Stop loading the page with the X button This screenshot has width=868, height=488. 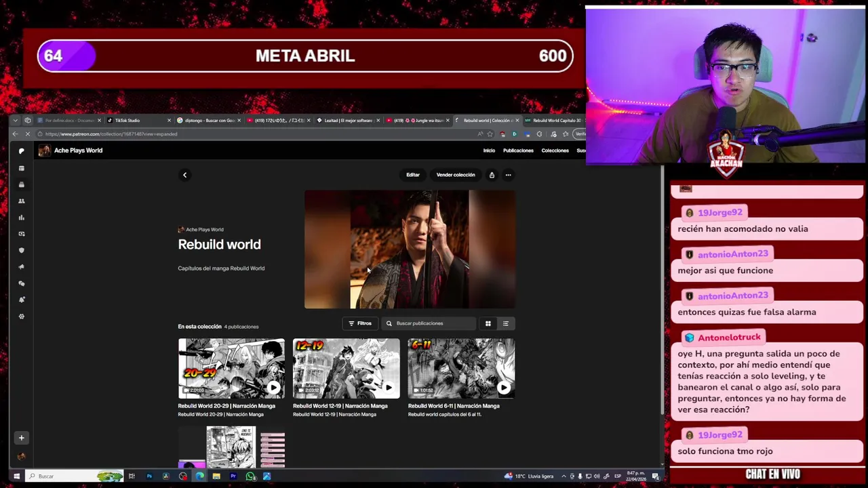(x=28, y=134)
